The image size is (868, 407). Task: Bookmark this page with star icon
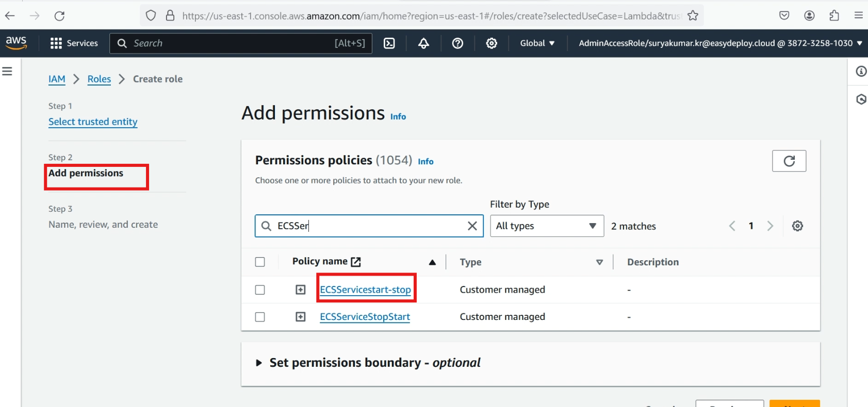pos(693,15)
